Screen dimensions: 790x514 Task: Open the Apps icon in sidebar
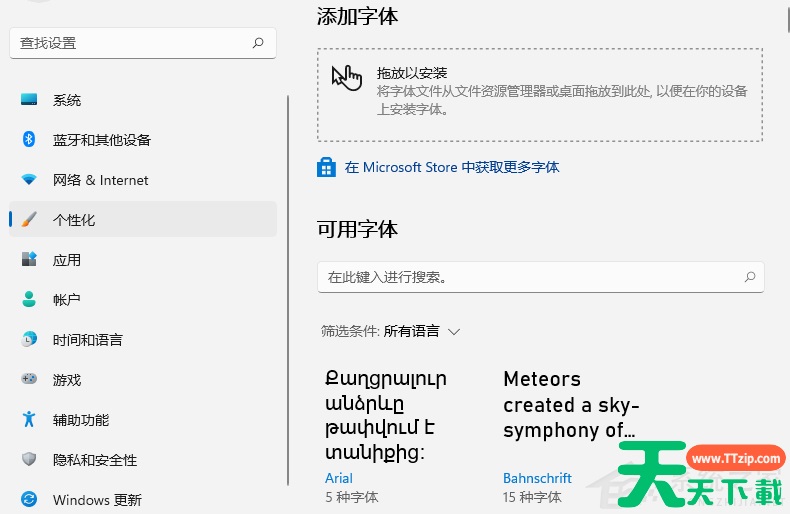(29, 259)
